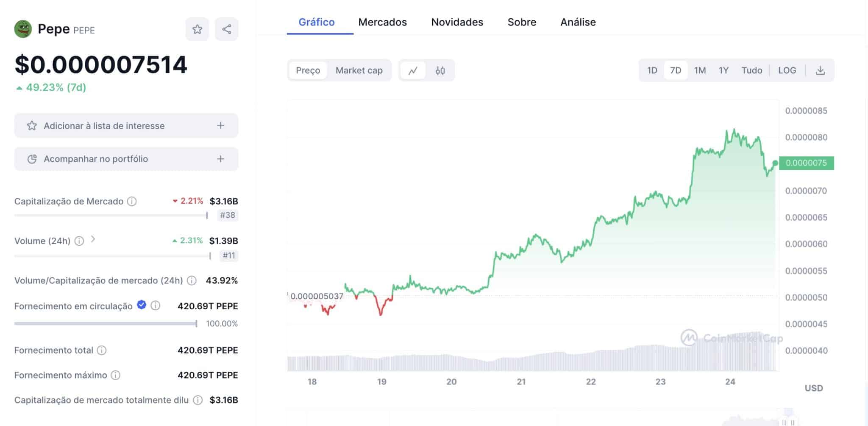Click the $0.000007514 price value
The image size is (868, 426).
101,64
